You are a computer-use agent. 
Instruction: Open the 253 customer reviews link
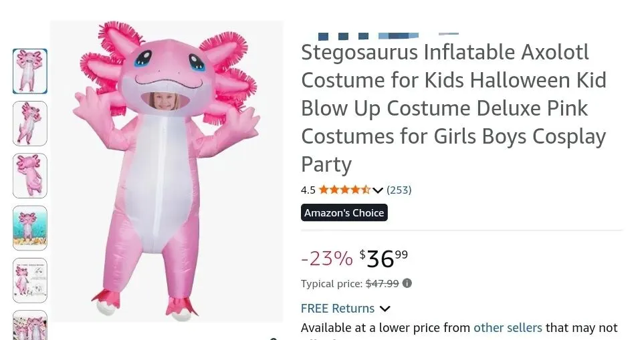coord(399,190)
